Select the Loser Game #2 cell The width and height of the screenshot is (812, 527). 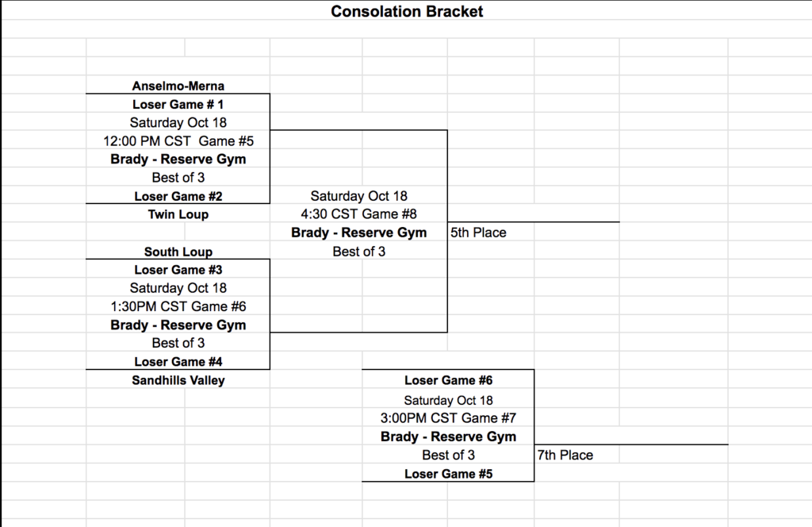(178, 196)
